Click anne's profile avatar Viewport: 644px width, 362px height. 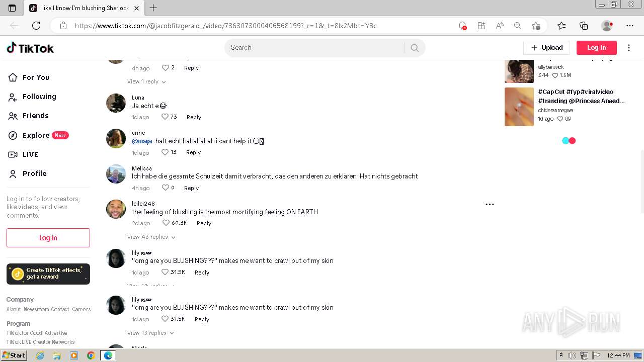116,138
